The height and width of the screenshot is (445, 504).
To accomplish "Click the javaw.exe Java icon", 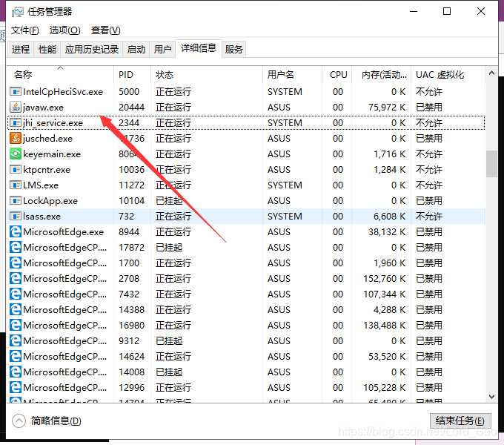I will click(15, 107).
